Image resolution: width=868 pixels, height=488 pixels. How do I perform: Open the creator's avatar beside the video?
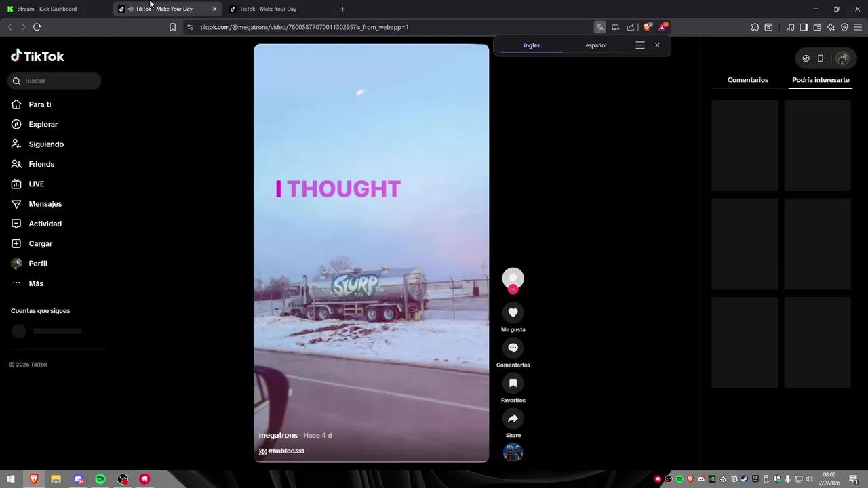(x=513, y=277)
